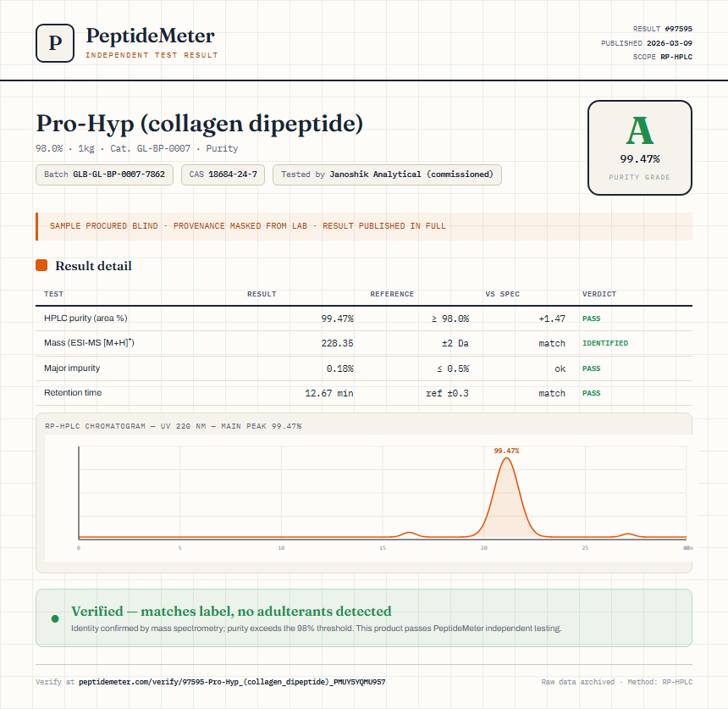Click the chromatogram x-axis tick 10

281,548
